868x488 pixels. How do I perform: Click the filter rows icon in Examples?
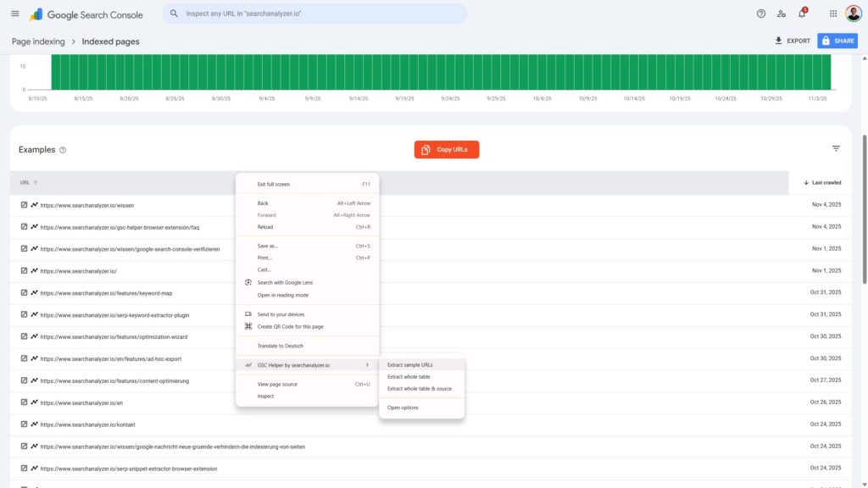point(836,149)
